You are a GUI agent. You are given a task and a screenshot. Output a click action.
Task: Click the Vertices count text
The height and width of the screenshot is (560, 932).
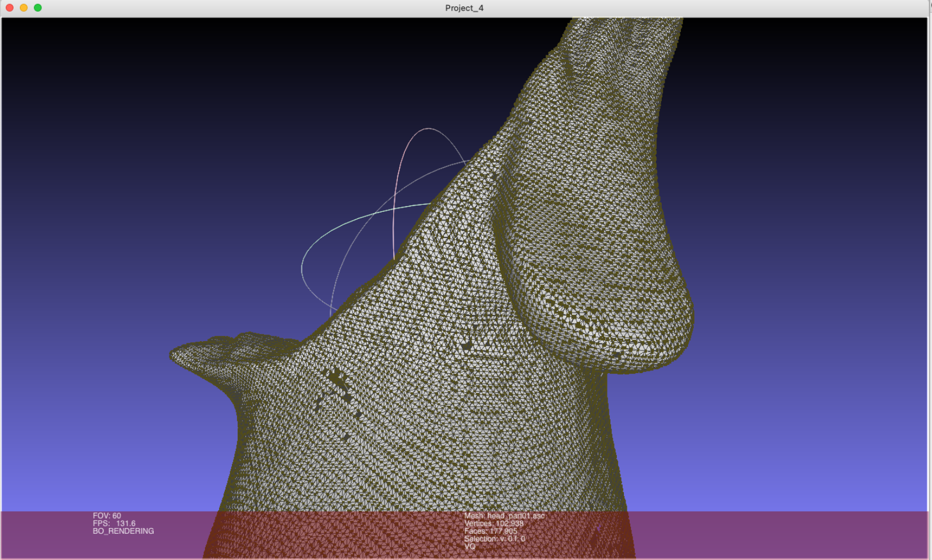[493, 523]
